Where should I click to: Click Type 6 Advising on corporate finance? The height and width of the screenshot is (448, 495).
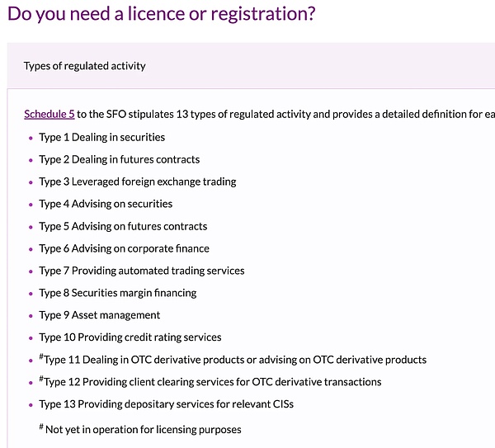(124, 248)
